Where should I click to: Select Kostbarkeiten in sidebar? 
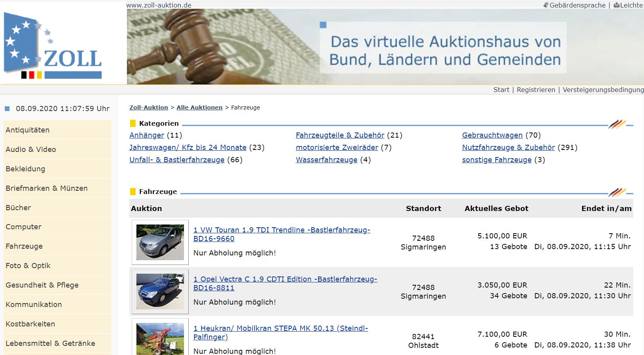[57, 324]
